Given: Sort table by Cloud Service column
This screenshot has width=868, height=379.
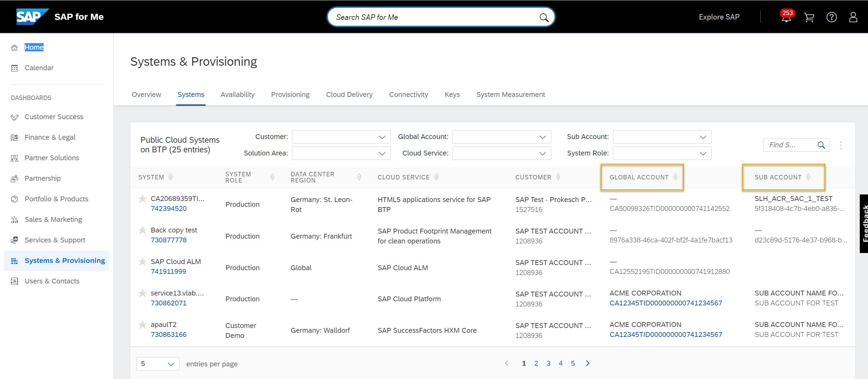Looking at the screenshot, I should [x=436, y=177].
